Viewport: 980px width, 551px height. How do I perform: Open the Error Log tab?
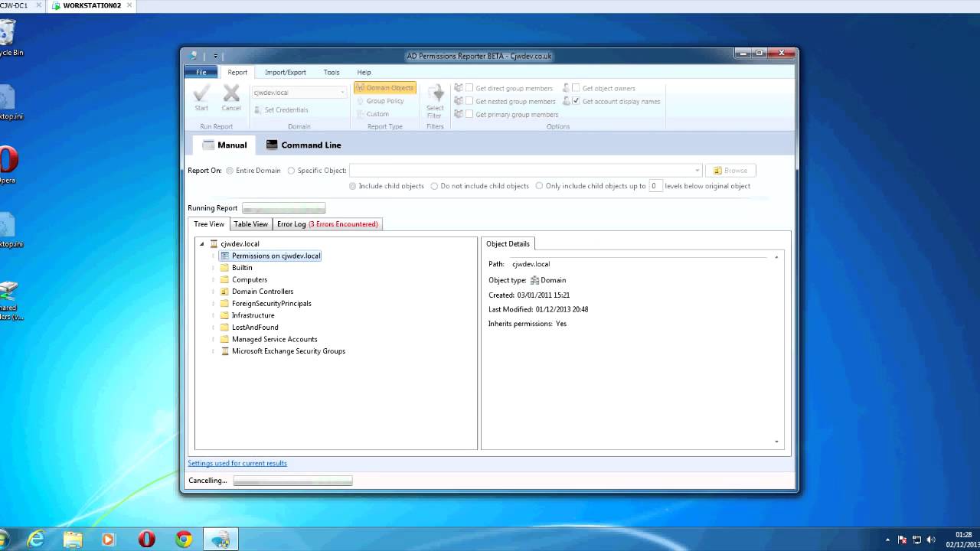(x=328, y=224)
